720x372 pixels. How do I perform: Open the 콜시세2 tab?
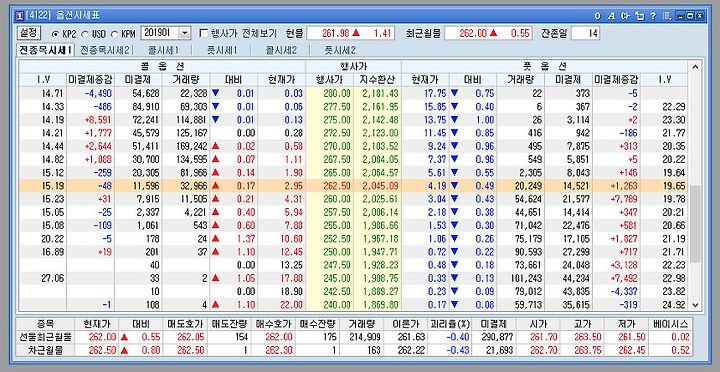pyautogui.click(x=281, y=50)
